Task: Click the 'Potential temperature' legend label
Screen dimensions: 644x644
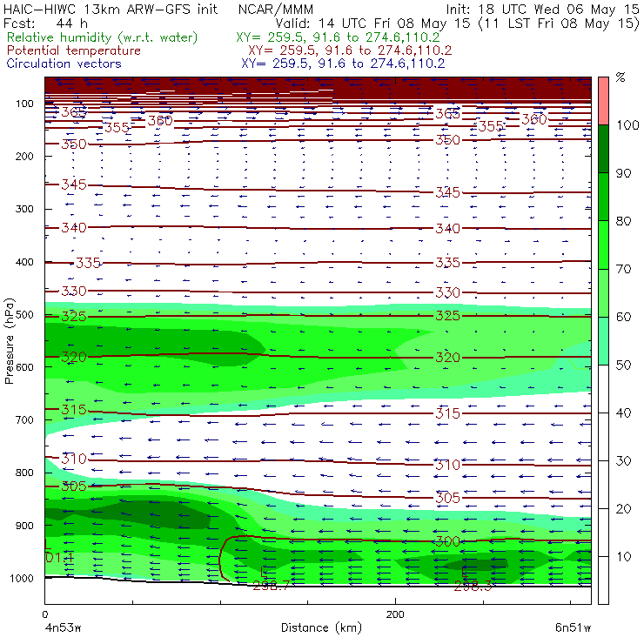Action: click(x=74, y=50)
